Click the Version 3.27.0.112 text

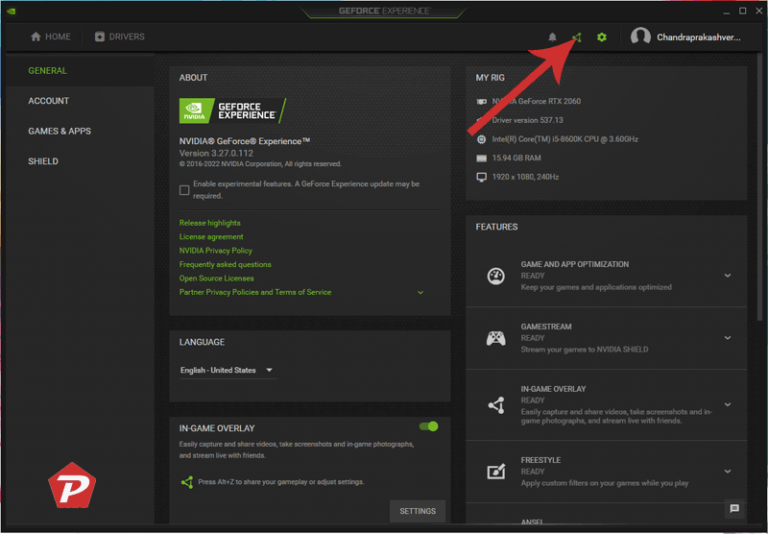[x=216, y=153]
